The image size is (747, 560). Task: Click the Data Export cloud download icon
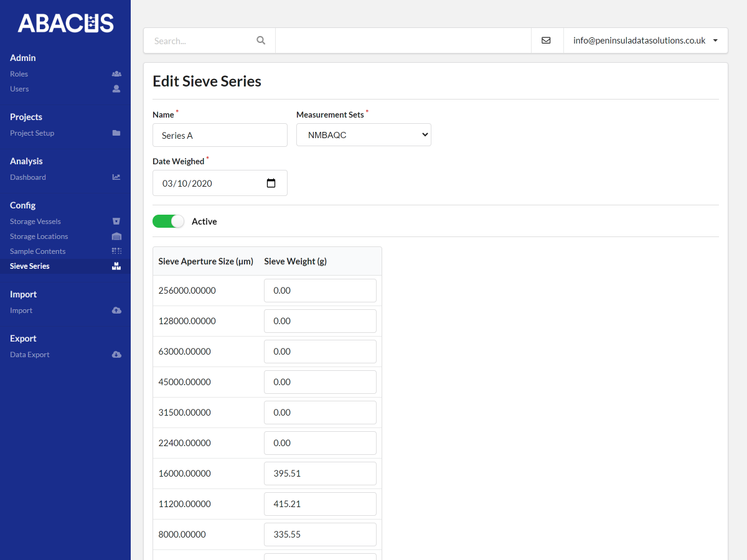pos(116,355)
